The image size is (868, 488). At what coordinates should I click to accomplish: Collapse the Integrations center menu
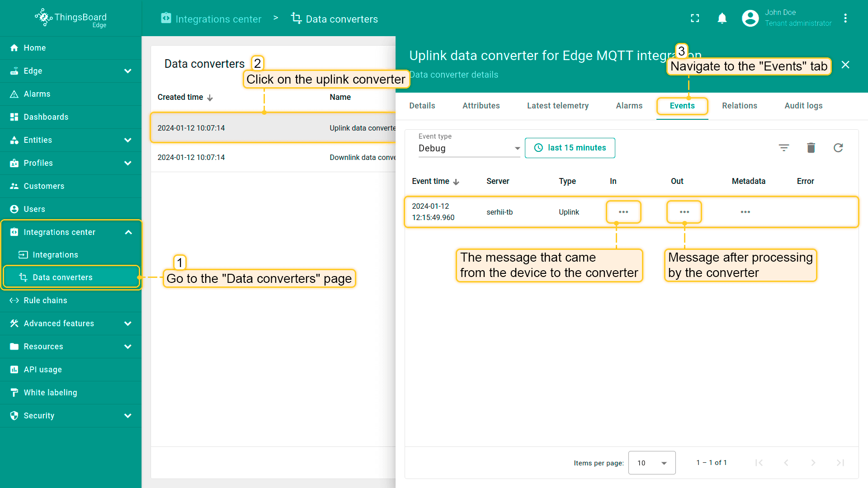[x=128, y=232]
